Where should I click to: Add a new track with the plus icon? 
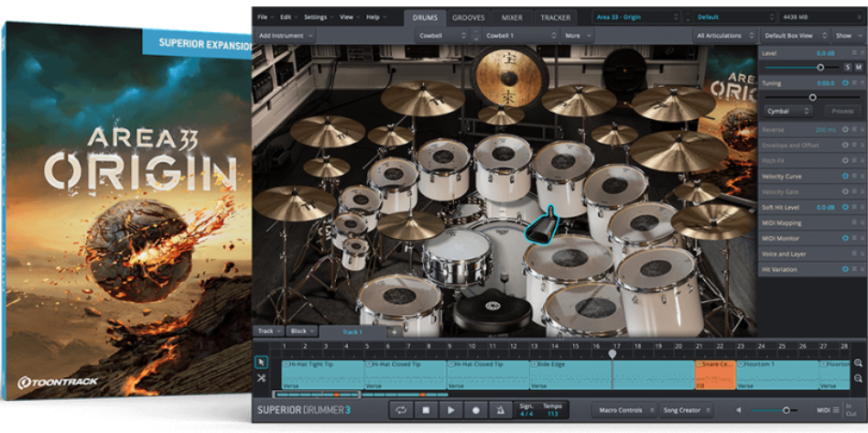tap(394, 332)
